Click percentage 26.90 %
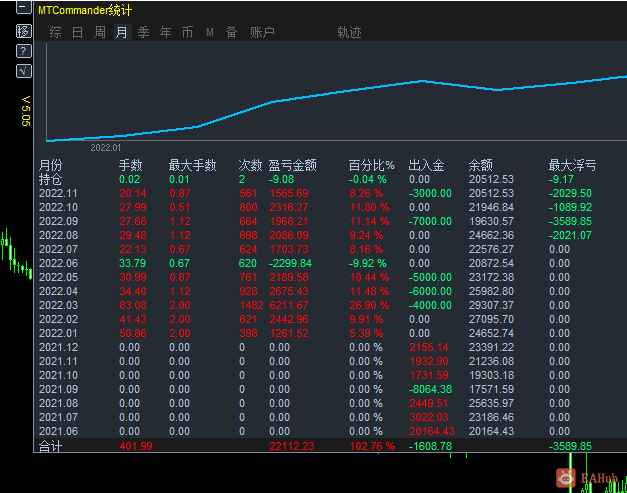This screenshot has height=493, width=627. pyautogui.click(x=369, y=305)
